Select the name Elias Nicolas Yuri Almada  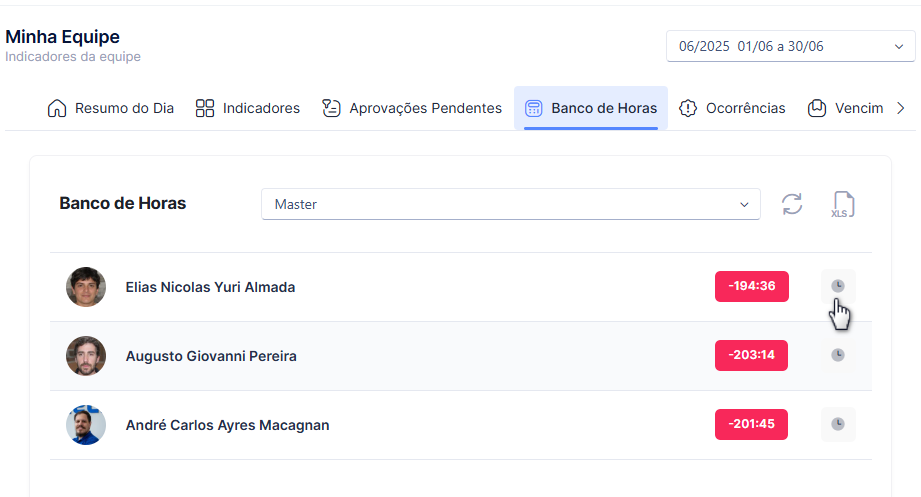(x=210, y=287)
